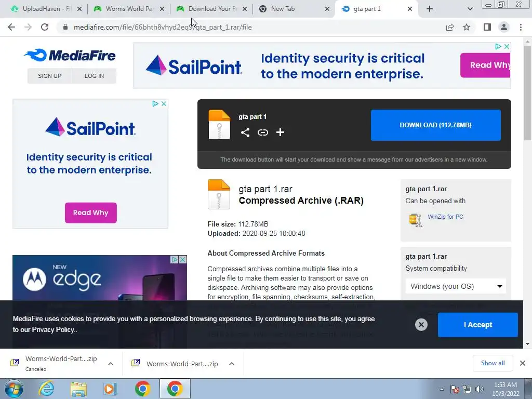Close the top SailPoint banner ad
This screenshot has height=399, width=532.
click(507, 46)
